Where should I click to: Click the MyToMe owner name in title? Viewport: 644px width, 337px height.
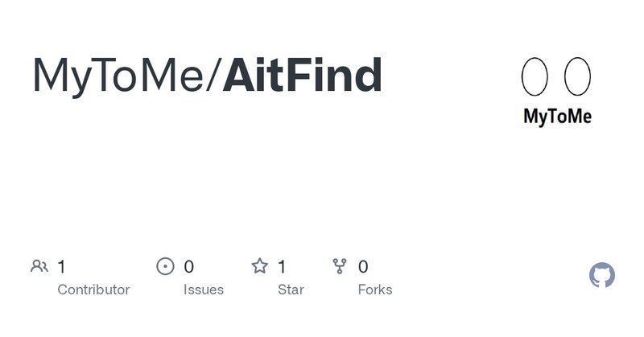tap(118, 76)
